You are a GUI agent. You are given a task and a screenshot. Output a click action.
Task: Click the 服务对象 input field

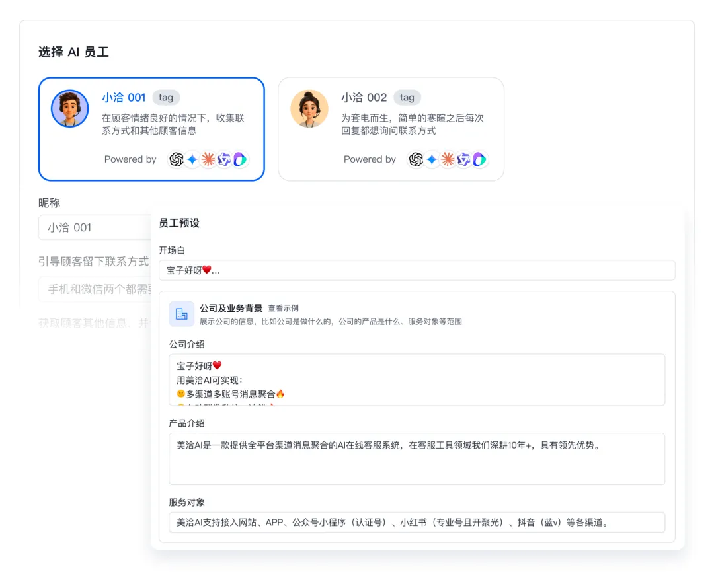pyautogui.click(x=416, y=522)
